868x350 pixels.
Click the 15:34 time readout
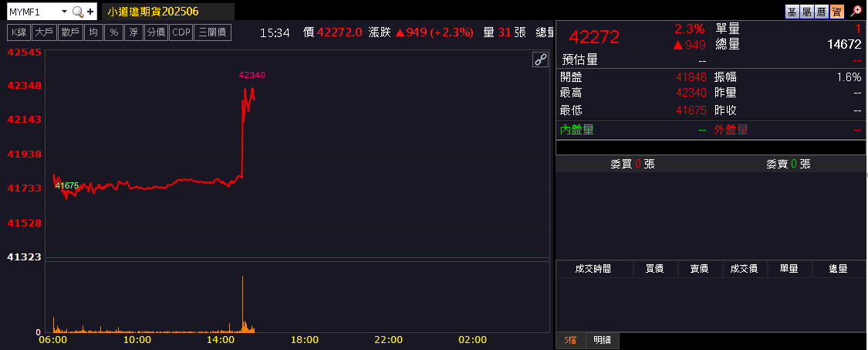pos(275,32)
